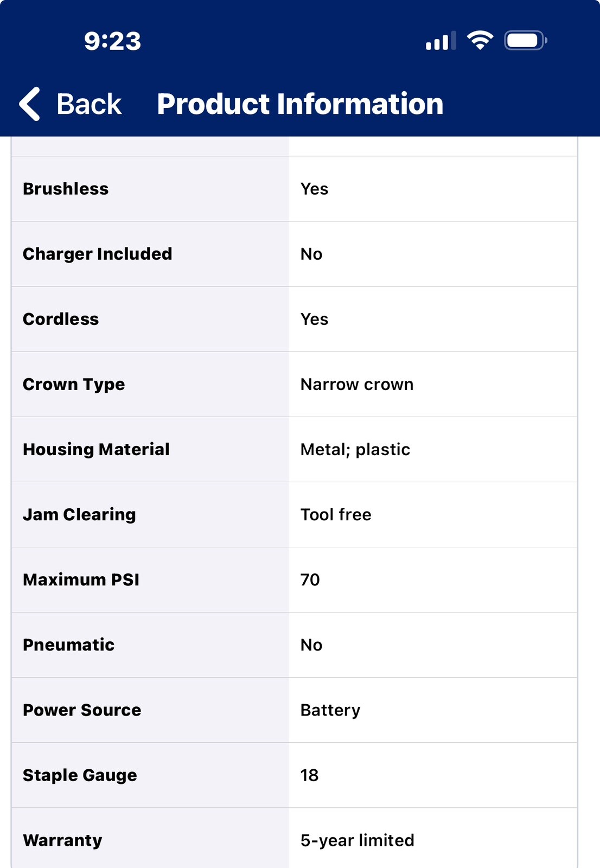Tap the cellular signal bars icon

440,41
